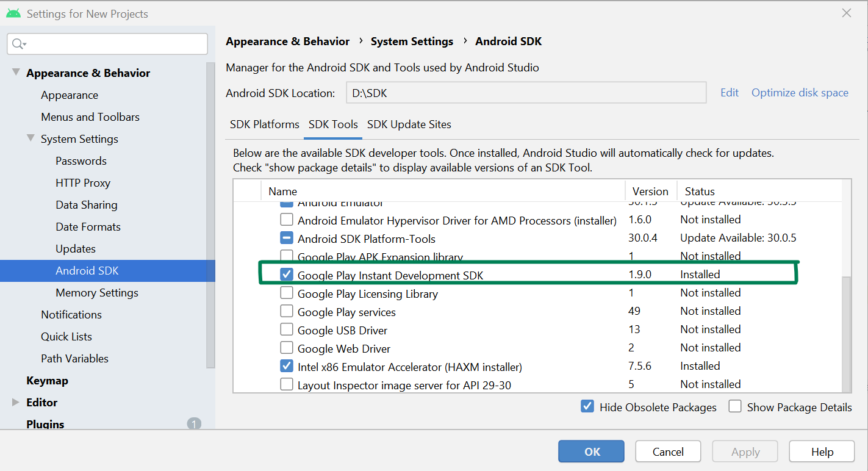Click the Status column header
Image resolution: width=868 pixels, height=471 pixels.
[x=759, y=191]
